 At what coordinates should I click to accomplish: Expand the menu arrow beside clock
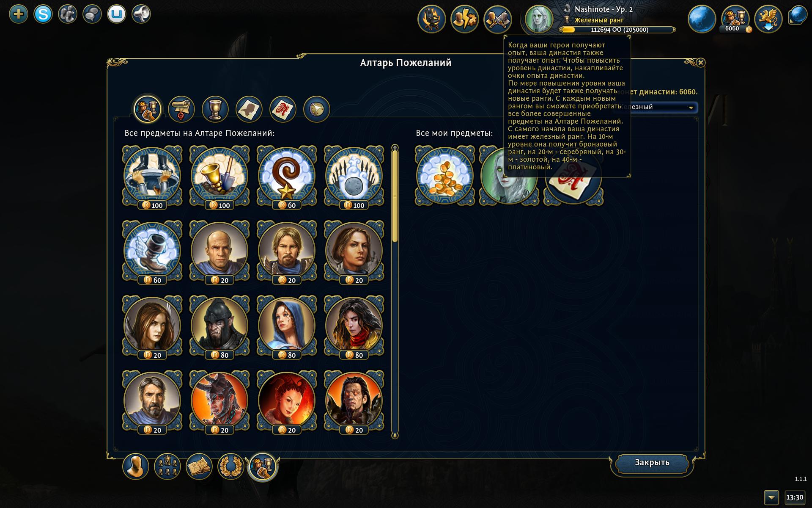tap(771, 497)
